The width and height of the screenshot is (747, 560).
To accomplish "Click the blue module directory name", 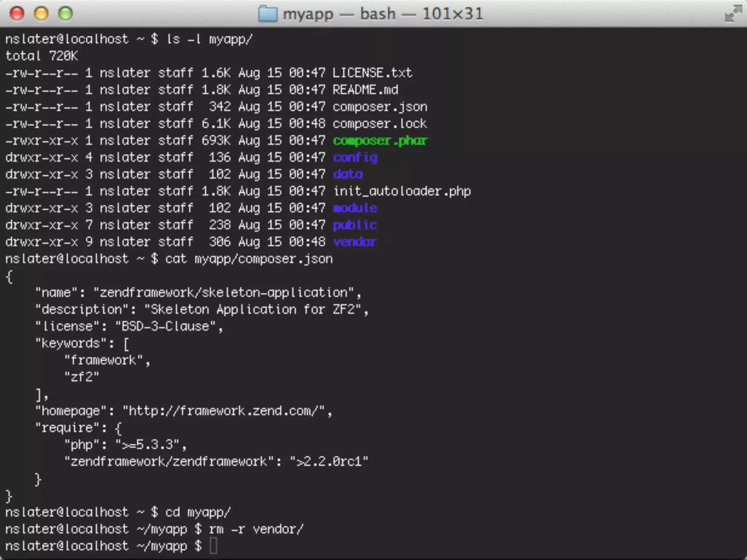I will coord(355,208).
